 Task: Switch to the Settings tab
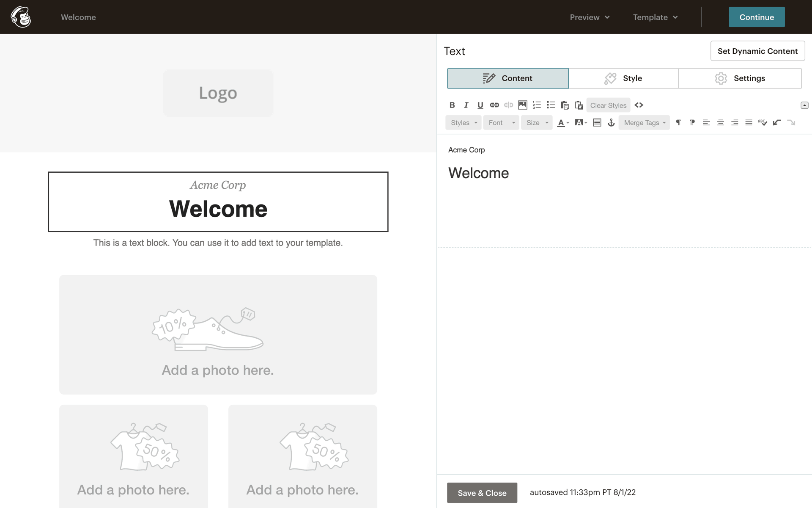[740, 78]
